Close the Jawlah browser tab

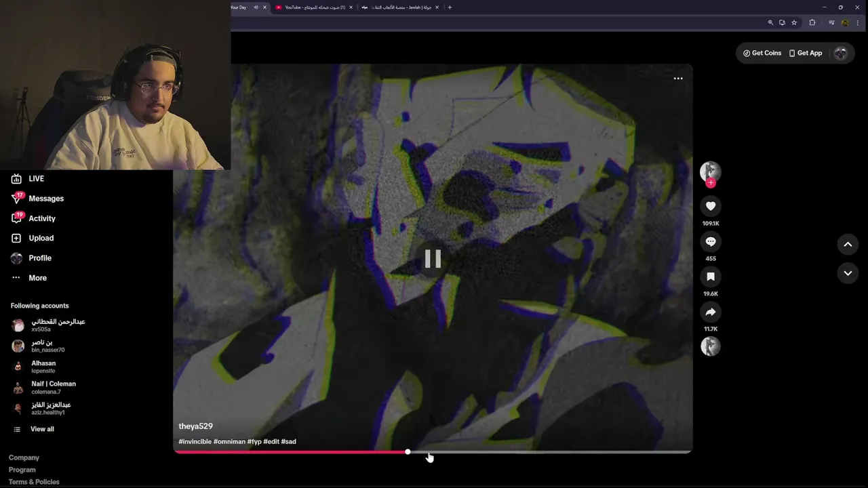[437, 7]
